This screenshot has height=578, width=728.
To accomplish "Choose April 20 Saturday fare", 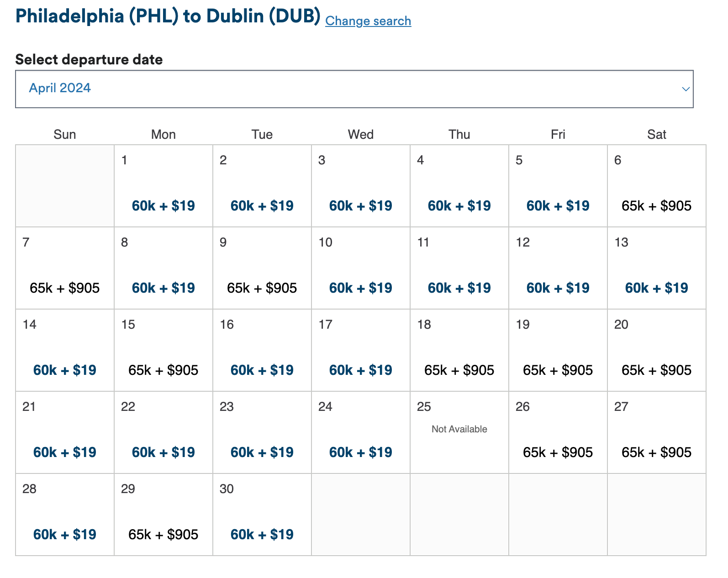I will pos(656,370).
